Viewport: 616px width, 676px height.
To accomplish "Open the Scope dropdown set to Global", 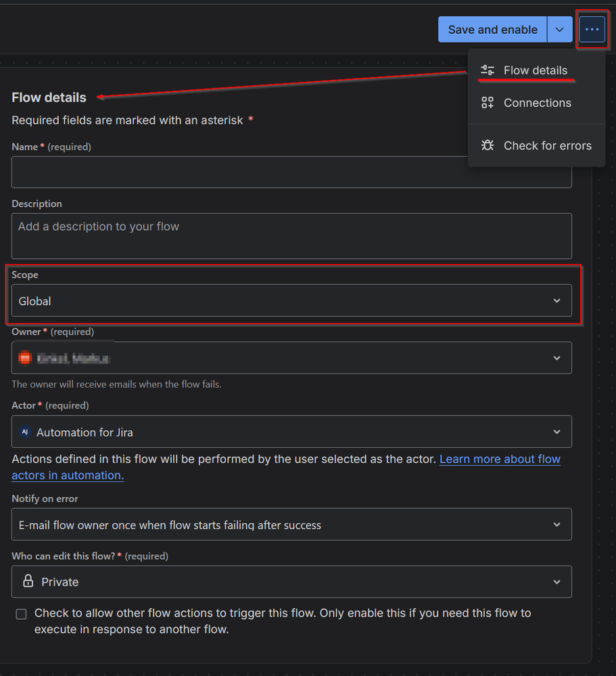I will tap(291, 300).
